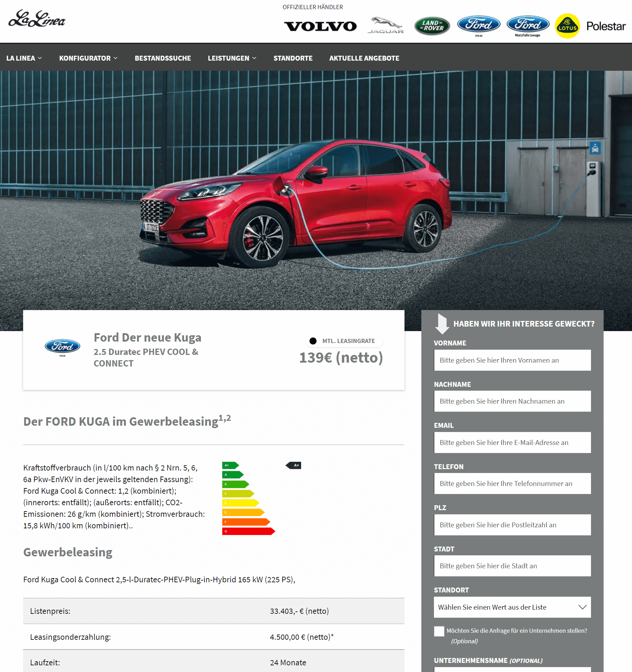Check the company inquiry checkbox

click(x=439, y=631)
